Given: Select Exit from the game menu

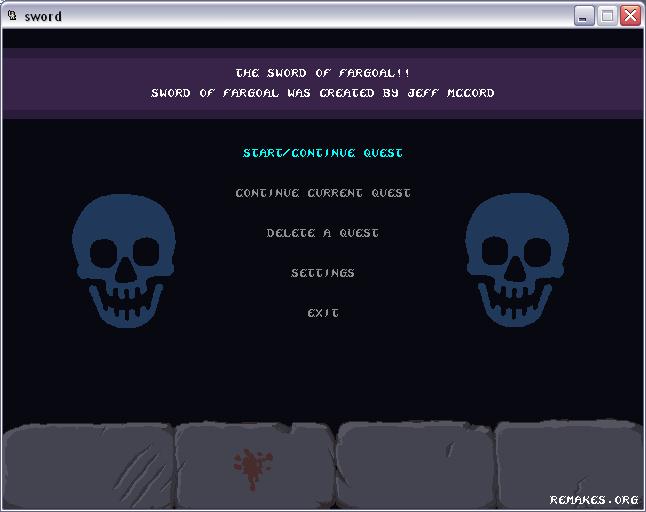Looking at the screenshot, I should (x=323, y=313).
